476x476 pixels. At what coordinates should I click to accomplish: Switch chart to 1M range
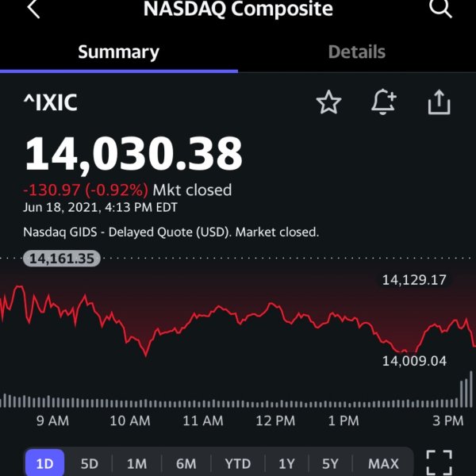(136, 464)
